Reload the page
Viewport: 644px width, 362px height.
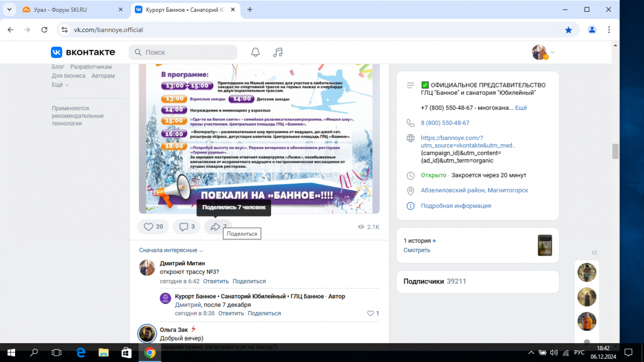pyautogui.click(x=45, y=30)
